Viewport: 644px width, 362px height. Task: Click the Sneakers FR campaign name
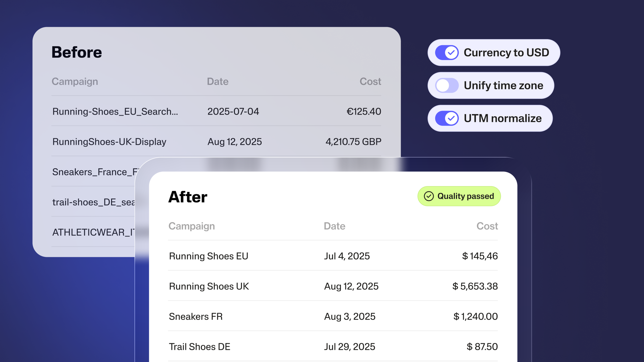(x=196, y=316)
